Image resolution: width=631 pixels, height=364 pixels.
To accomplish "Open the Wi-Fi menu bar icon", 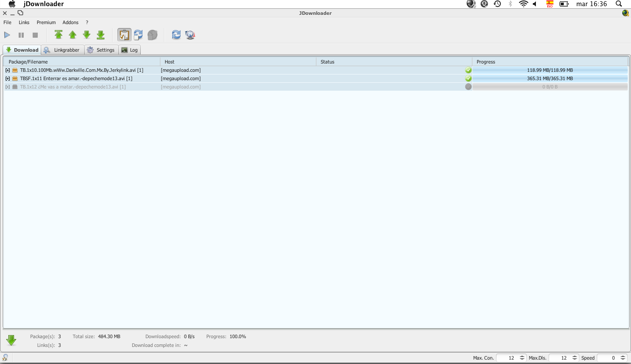I will pyautogui.click(x=523, y=4).
